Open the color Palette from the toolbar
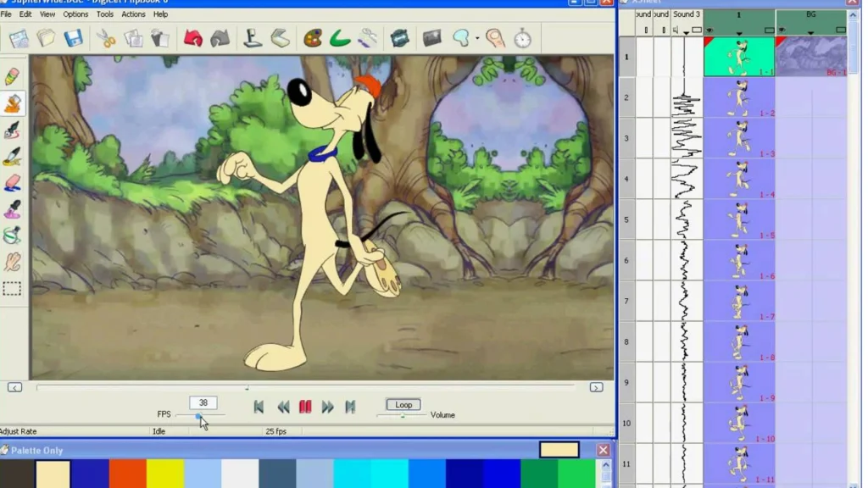The height and width of the screenshot is (488, 868). [314, 37]
